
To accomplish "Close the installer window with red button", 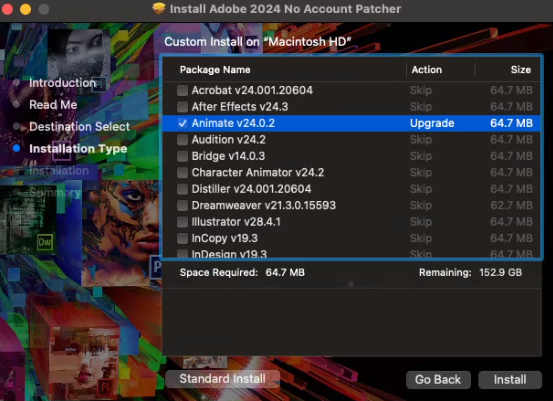I will [x=7, y=9].
